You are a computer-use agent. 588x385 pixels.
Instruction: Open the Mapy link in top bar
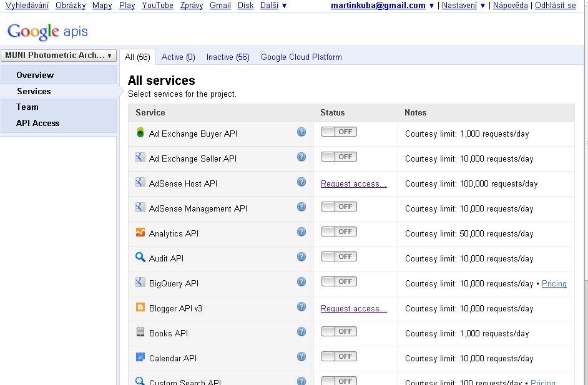102,5
